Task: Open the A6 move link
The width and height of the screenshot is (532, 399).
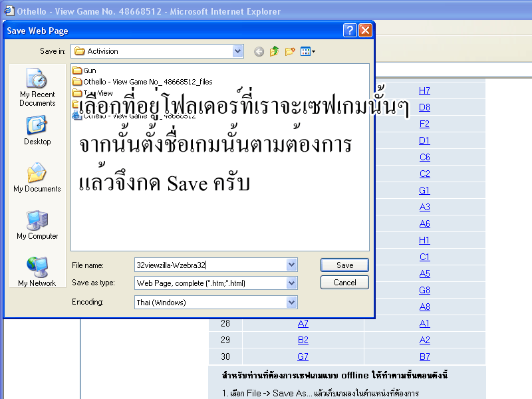Action: pos(424,223)
